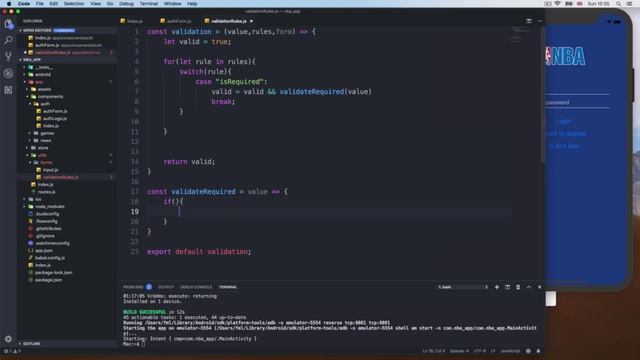Switch to the Debug Console tab
This screenshot has height=360, width=640.
pyautogui.click(x=196, y=287)
